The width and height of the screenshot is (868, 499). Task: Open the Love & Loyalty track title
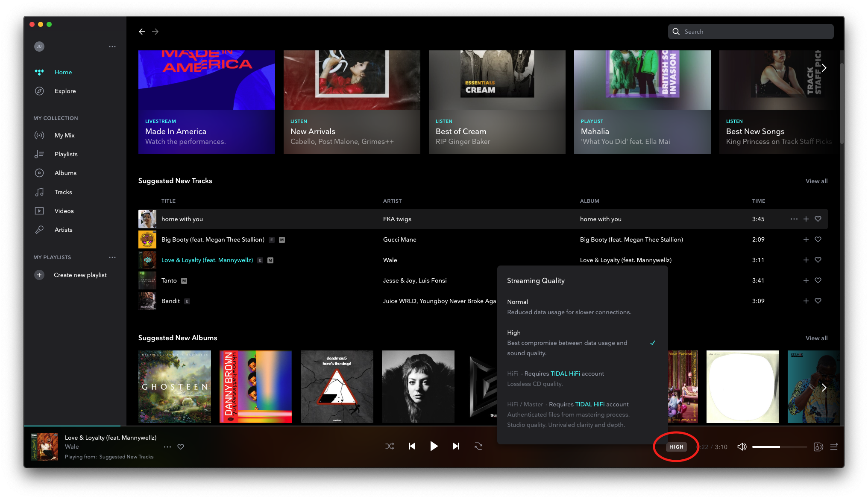(x=207, y=260)
